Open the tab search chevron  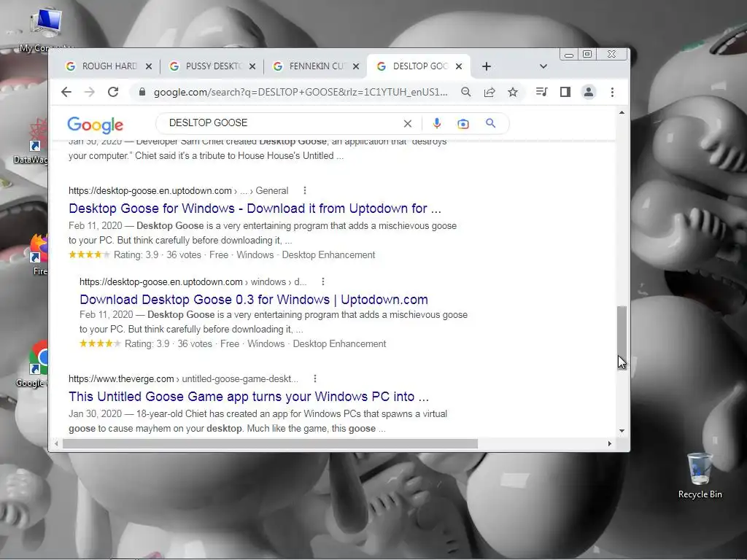point(543,66)
